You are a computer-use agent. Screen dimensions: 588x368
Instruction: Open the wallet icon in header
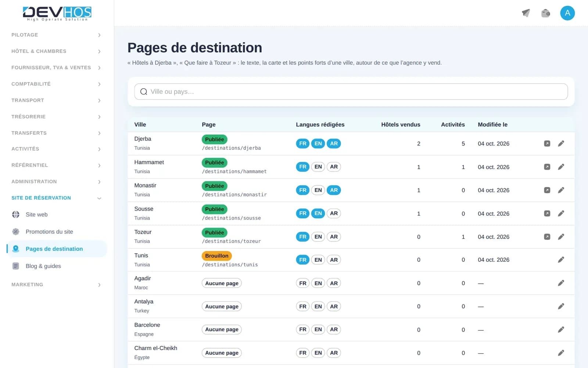[546, 13]
